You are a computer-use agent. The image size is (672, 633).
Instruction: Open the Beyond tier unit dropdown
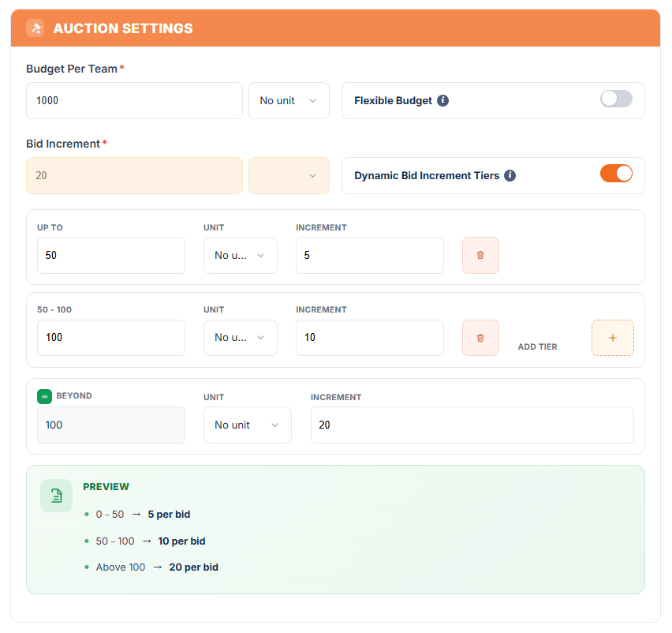point(248,425)
